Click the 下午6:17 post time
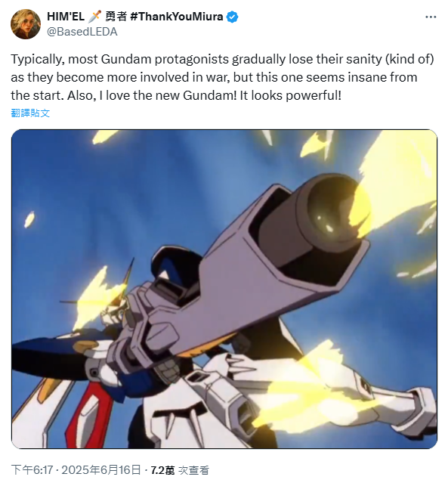 (32, 470)
